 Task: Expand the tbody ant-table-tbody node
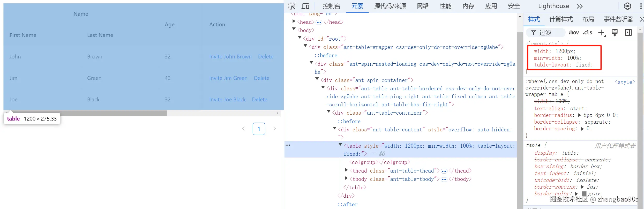pyautogui.click(x=346, y=178)
